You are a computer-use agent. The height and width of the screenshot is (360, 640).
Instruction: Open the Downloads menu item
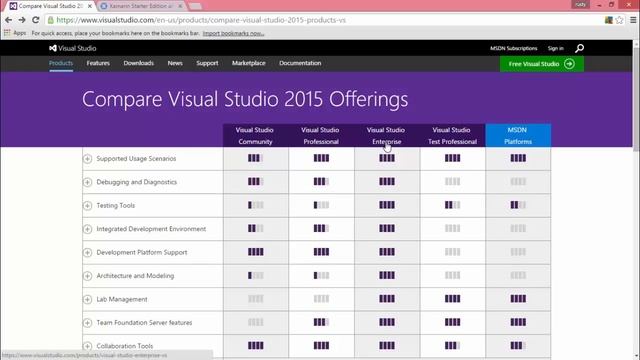click(139, 63)
